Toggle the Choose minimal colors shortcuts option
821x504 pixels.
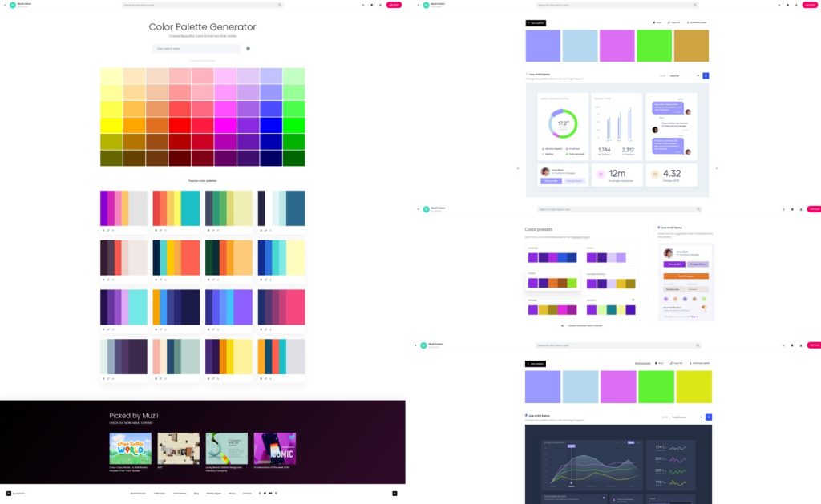(561, 325)
